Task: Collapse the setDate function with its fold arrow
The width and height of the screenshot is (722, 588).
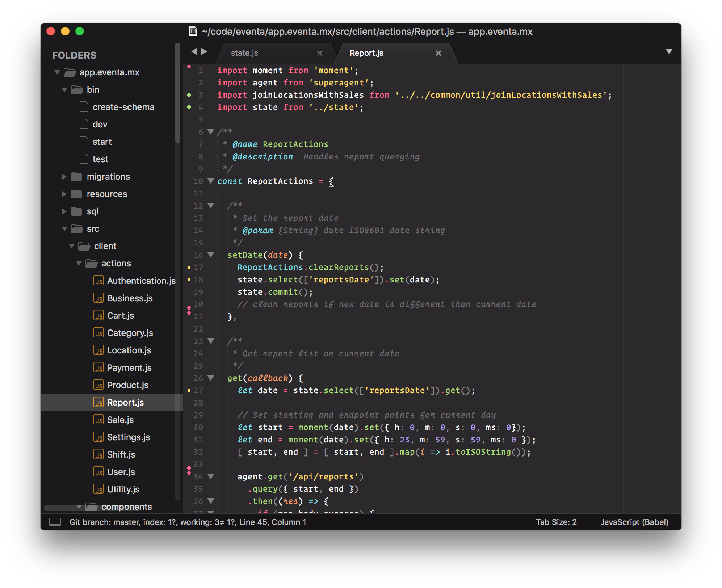Action: tap(211, 255)
